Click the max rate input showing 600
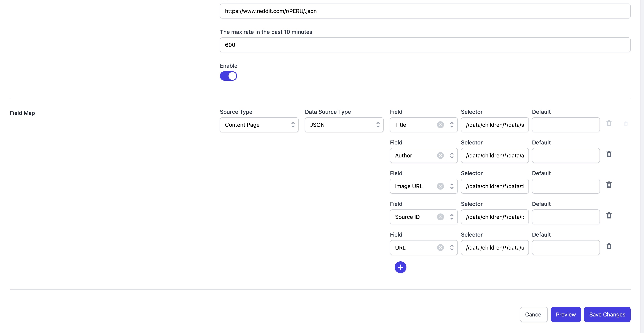This screenshot has width=644, height=333. (x=425, y=45)
